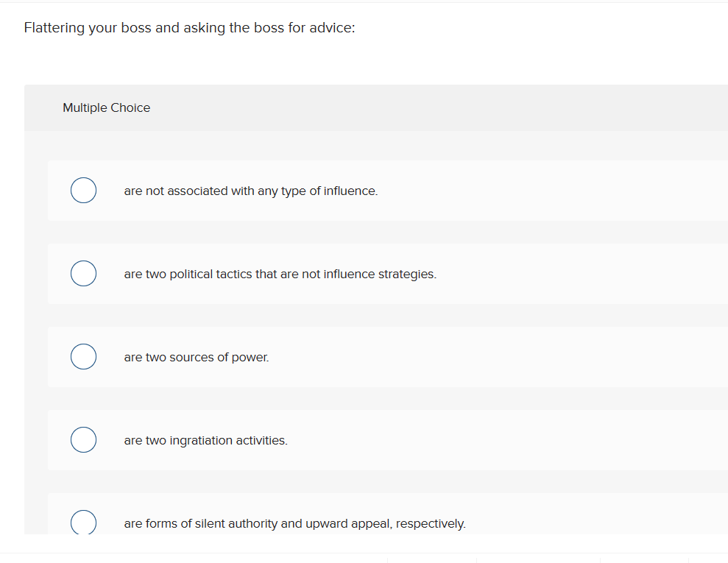The image size is (728, 563).
Task: Select the first radio button option
Action: tap(83, 190)
